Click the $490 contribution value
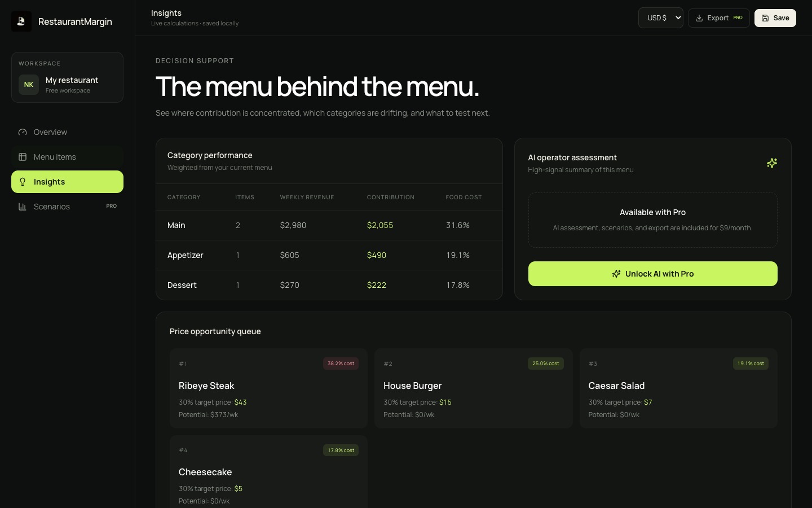812x508 pixels. [x=377, y=255]
